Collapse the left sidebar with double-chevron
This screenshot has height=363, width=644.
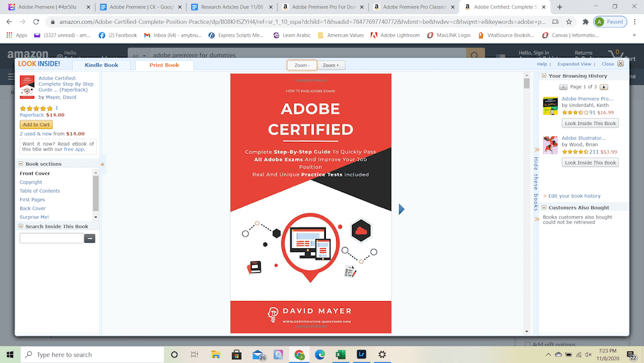pos(102,164)
